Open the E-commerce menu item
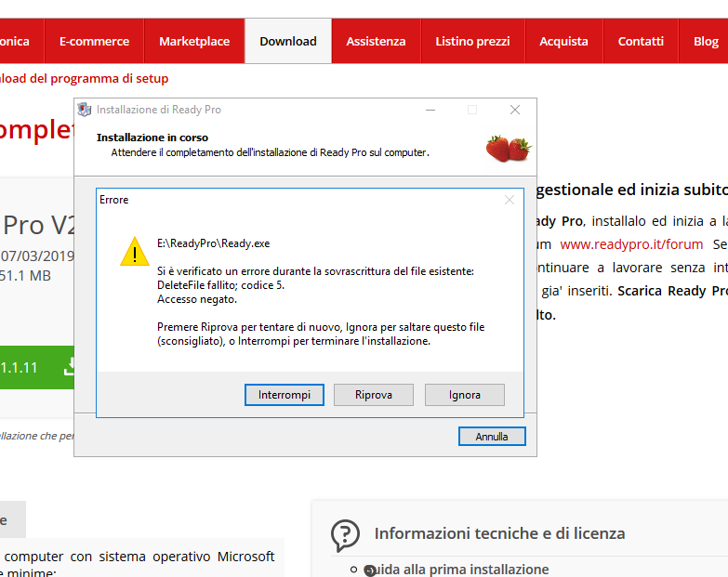Image resolution: width=728 pixels, height=577 pixels. click(94, 41)
